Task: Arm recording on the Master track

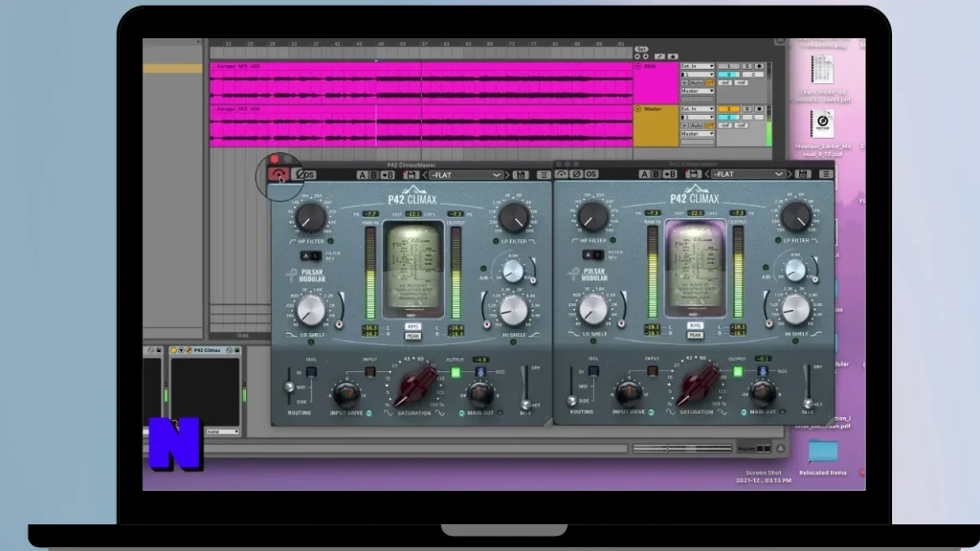Action: tap(759, 109)
